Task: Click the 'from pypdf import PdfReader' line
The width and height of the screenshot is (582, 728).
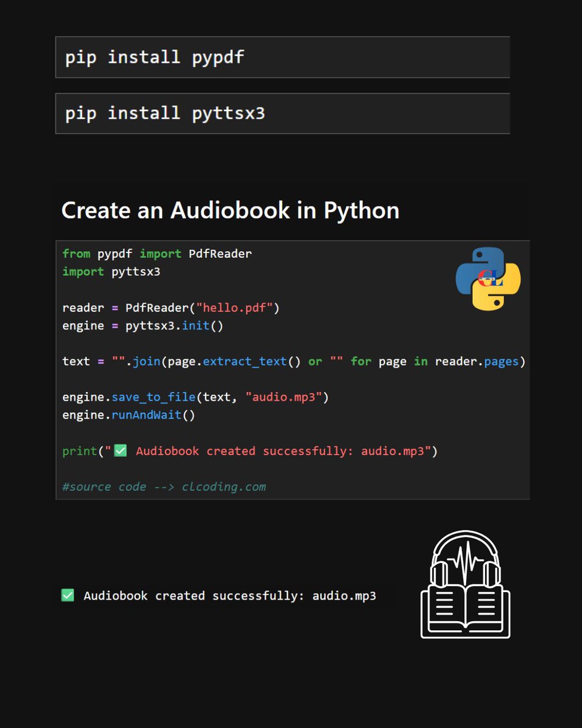Action: point(157,254)
